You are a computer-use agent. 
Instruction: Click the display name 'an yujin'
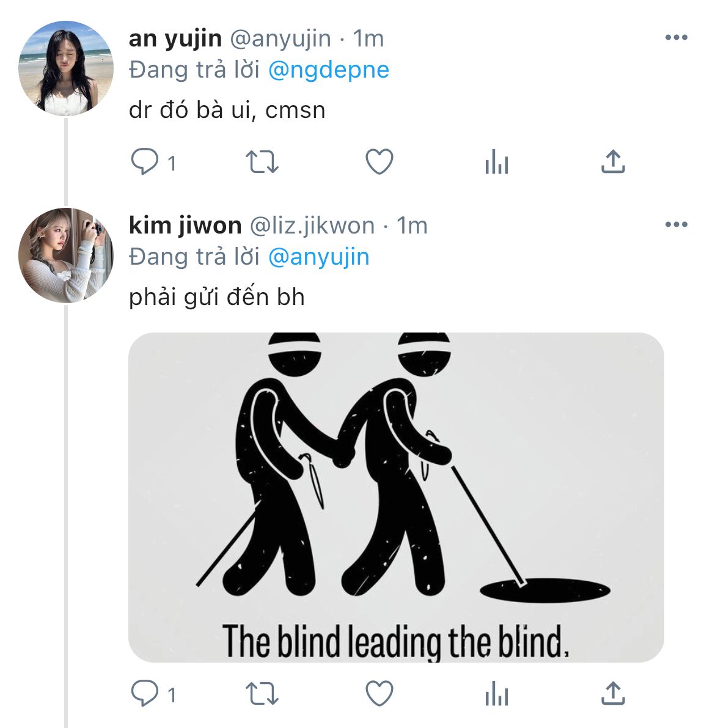pos(175,39)
